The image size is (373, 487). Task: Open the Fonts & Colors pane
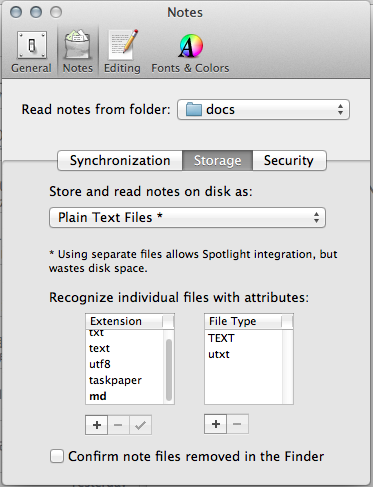tap(190, 52)
